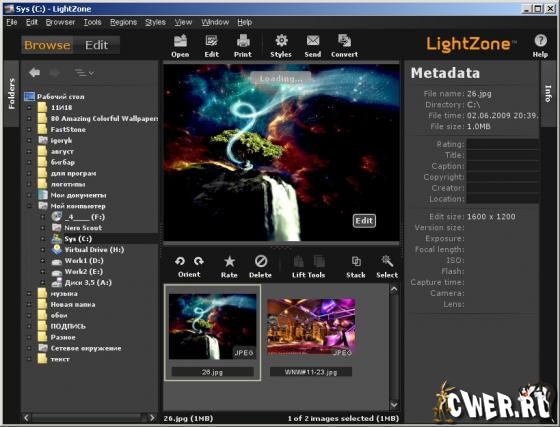This screenshot has height=427, width=560.
Task: Expand the FastStone folder node
Action: point(29,130)
